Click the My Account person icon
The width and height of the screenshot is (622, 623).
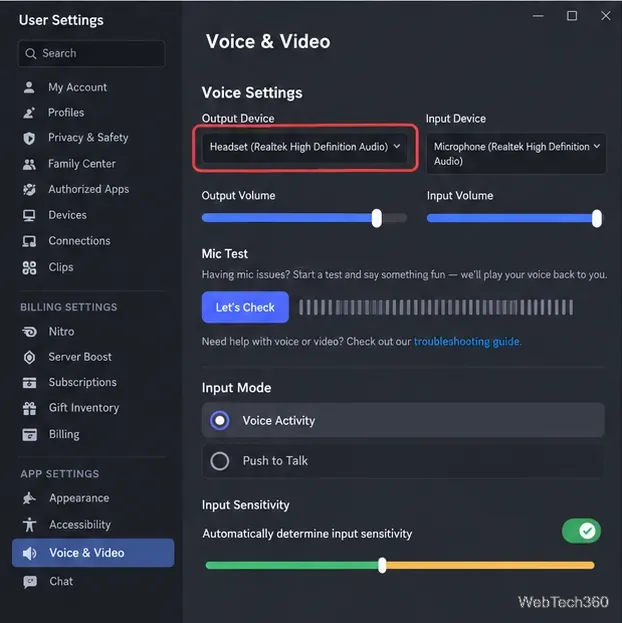pyautogui.click(x=29, y=87)
